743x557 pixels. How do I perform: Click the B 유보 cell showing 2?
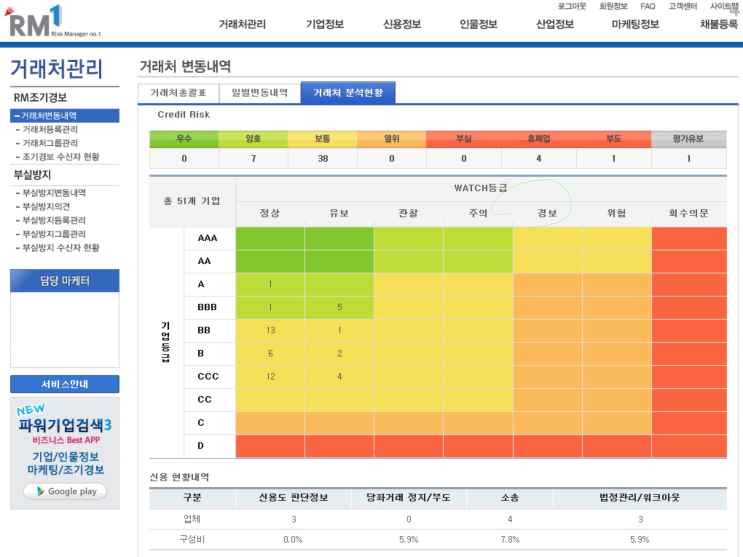pos(339,354)
